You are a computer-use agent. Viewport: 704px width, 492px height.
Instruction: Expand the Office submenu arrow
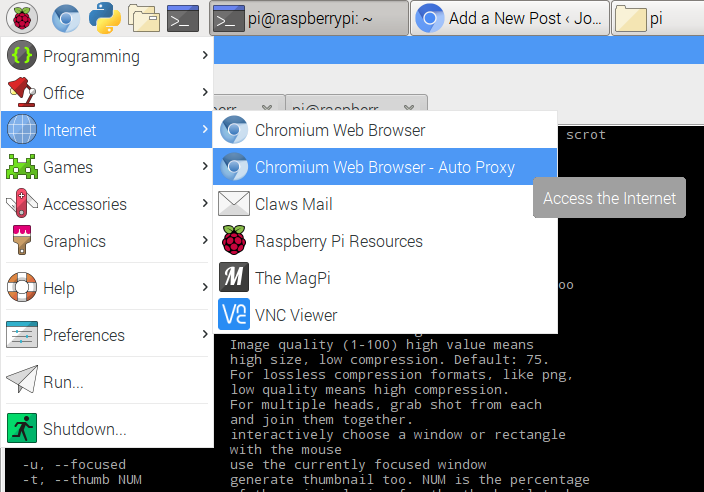(x=205, y=92)
